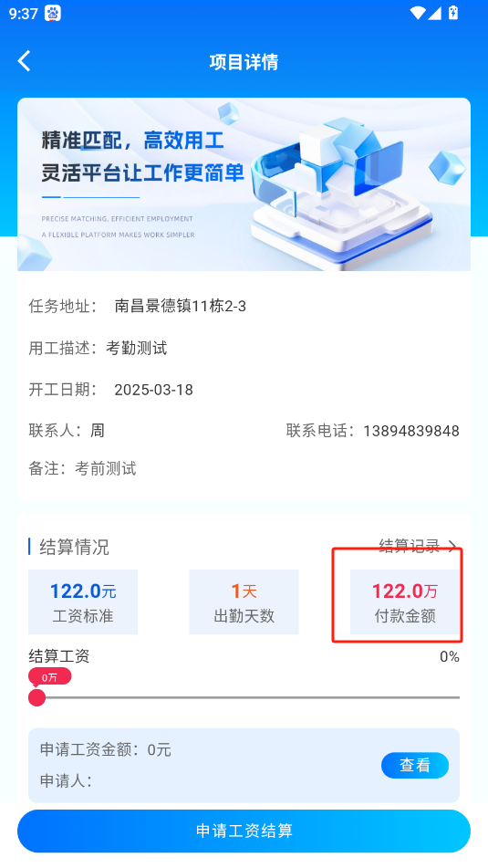
Task: Open 结算记录 via chevron arrow
Action: [x=452, y=547]
